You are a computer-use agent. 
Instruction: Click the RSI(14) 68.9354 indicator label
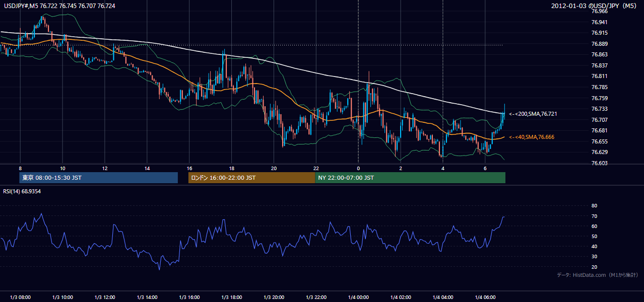22,191
